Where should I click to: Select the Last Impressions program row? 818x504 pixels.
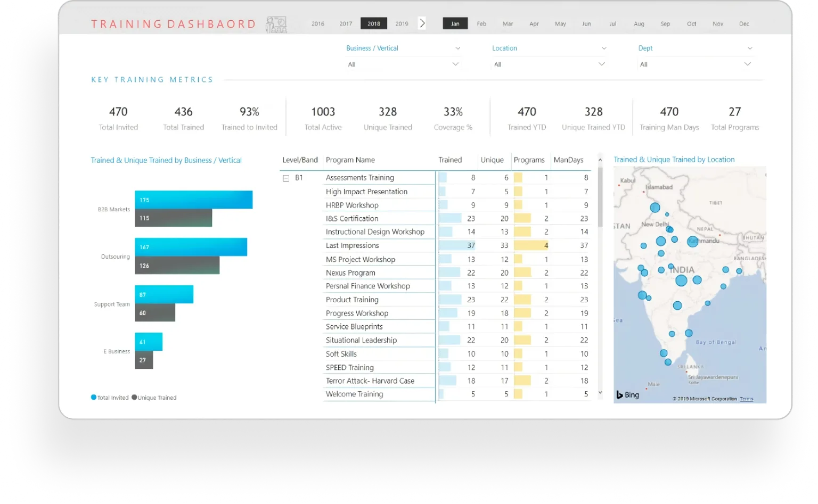click(353, 245)
